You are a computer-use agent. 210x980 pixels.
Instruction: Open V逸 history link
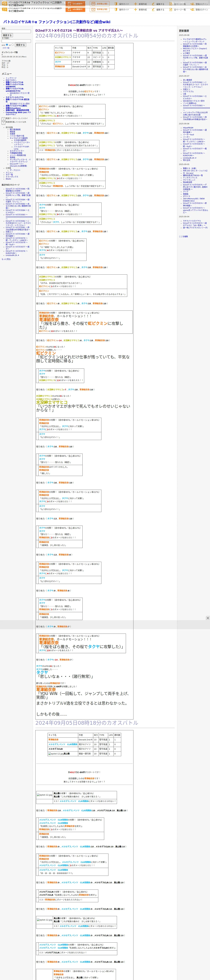184,94
